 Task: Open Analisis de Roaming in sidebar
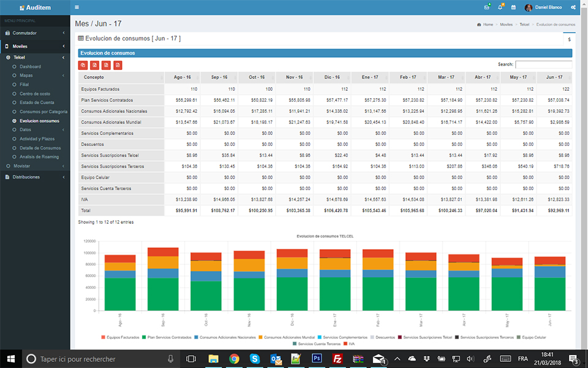[39, 157]
